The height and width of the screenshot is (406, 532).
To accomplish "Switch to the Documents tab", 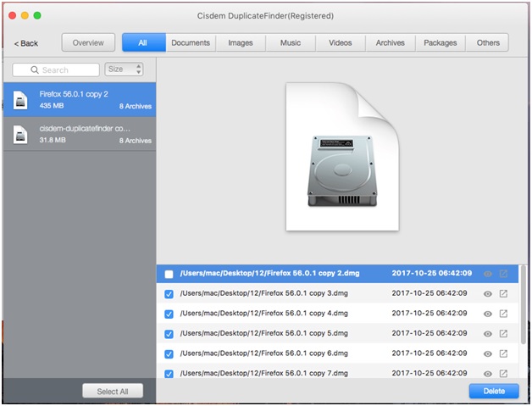I will [191, 42].
